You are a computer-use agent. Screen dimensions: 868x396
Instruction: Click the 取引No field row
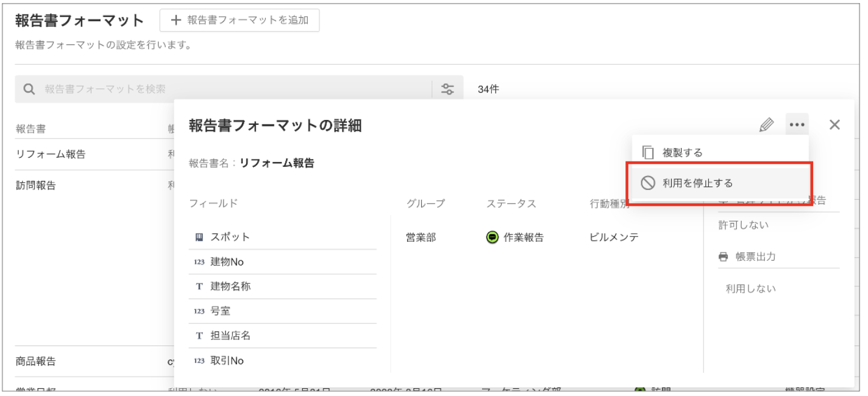282,361
